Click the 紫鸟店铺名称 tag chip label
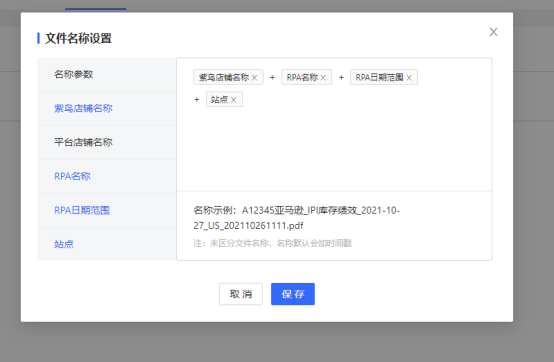The width and height of the screenshot is (554, 362). [224, 77]
